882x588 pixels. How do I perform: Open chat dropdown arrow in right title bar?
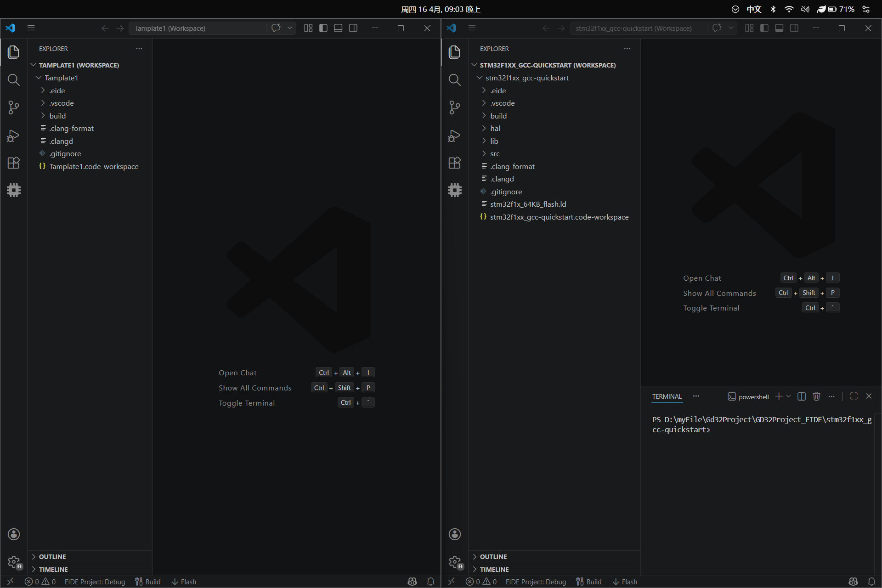point(731,28)
